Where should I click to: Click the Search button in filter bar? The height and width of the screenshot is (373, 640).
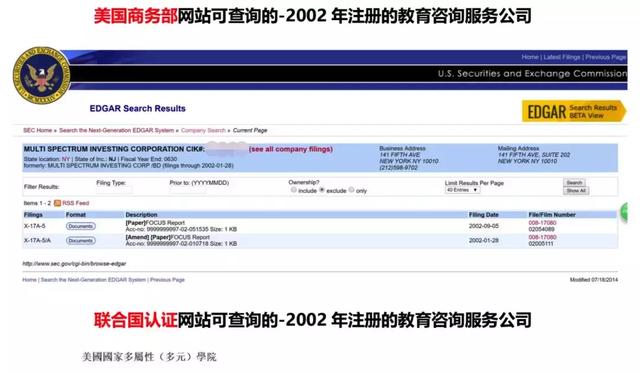pos(574,182)
